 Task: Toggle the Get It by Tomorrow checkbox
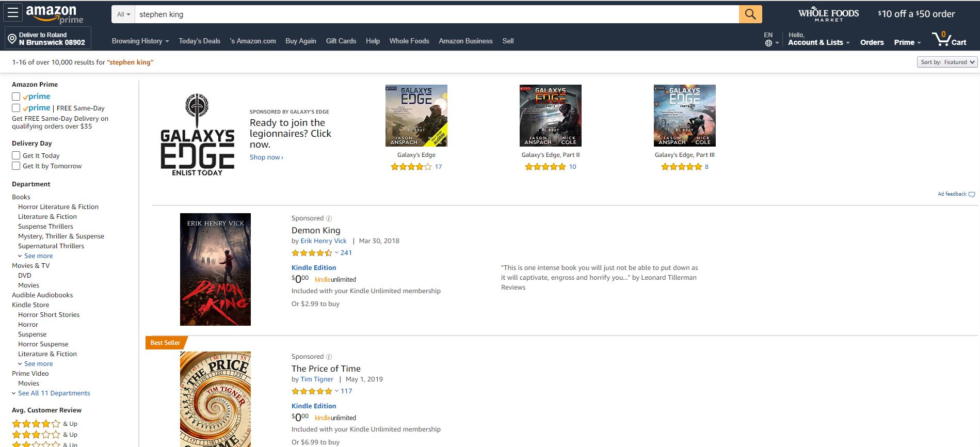[x=16, y=166]
